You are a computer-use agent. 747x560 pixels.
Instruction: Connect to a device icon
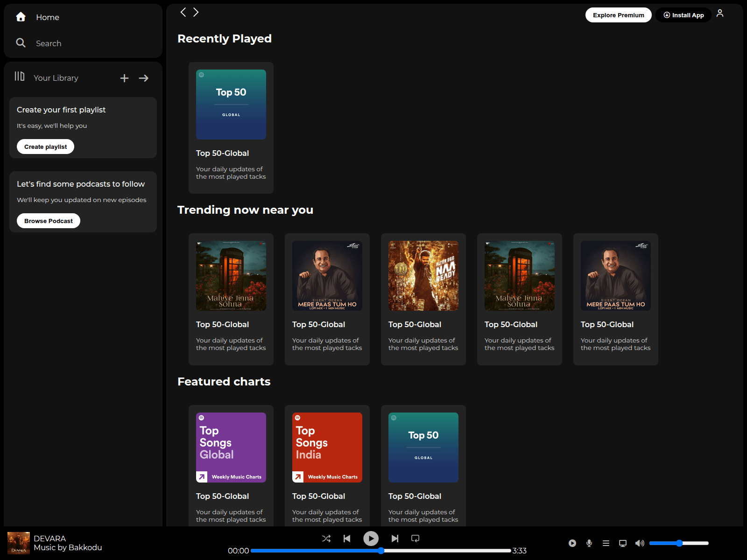click(x=623, y=543)
